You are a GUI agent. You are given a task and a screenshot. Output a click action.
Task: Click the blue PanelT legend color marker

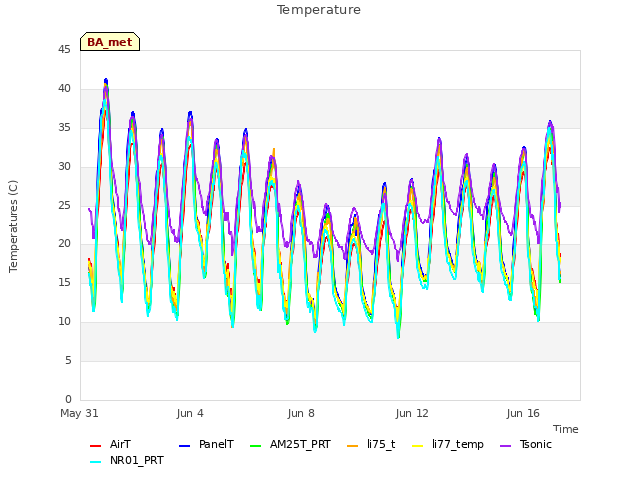184,446
